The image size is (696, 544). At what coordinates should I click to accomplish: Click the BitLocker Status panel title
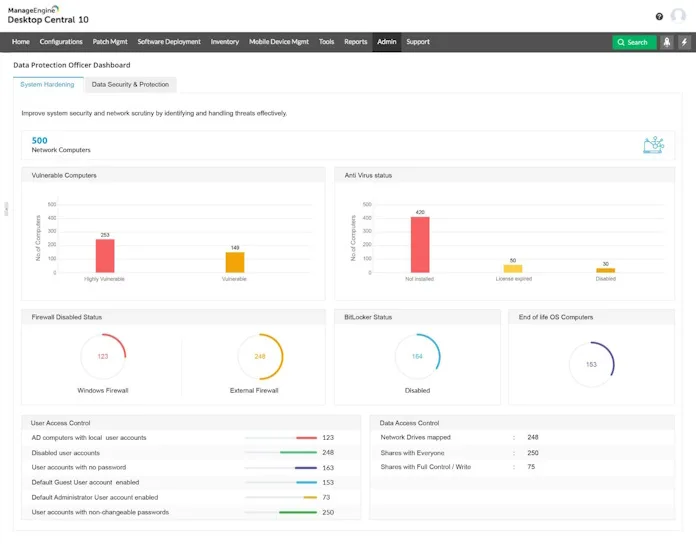tap(368, 317)
